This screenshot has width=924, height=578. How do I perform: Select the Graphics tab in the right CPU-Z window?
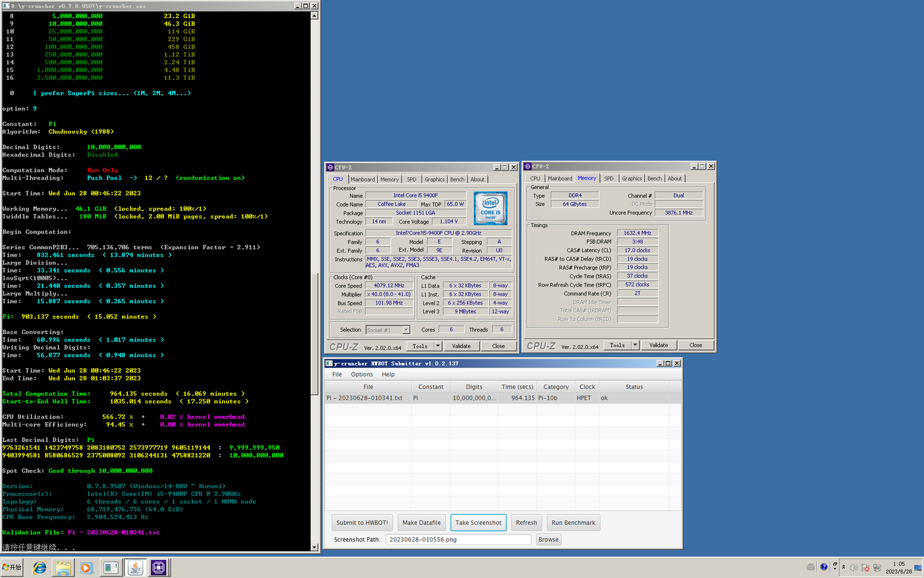(632, 179)
